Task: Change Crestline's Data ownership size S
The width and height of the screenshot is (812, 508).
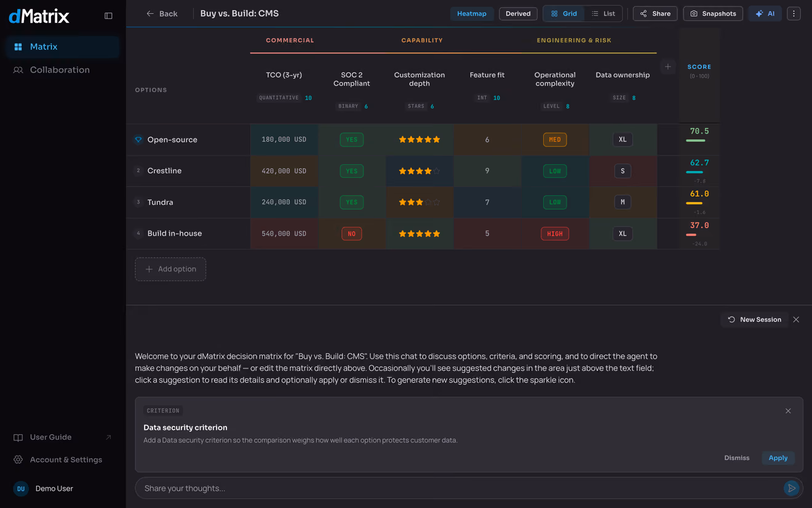Action: click(623, 171)
